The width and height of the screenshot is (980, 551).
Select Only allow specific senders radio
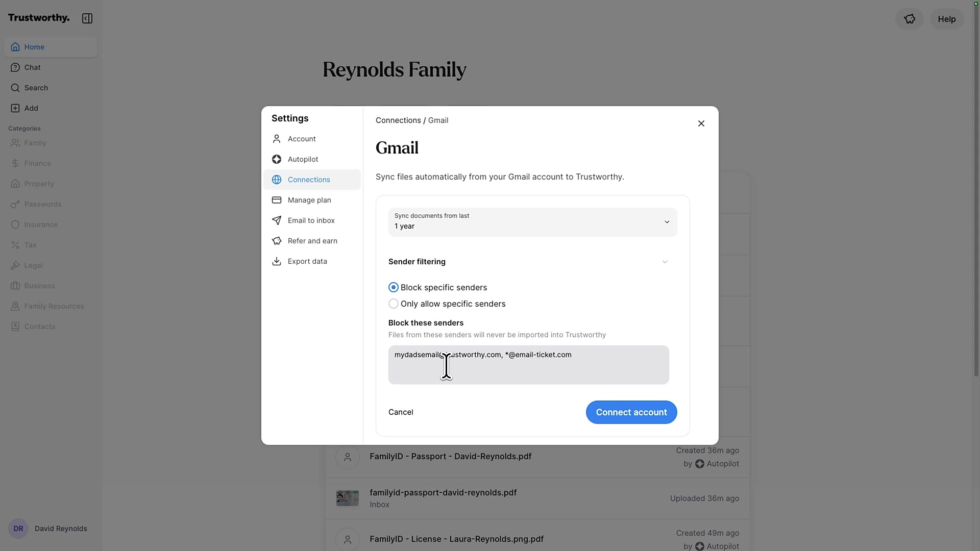tap(394, 304)
